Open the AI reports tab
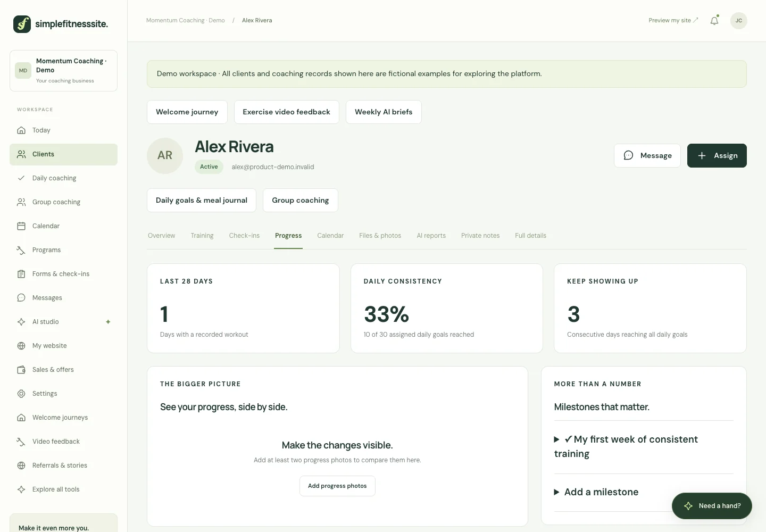Screen dimensions: 766x532 [431, 236]
